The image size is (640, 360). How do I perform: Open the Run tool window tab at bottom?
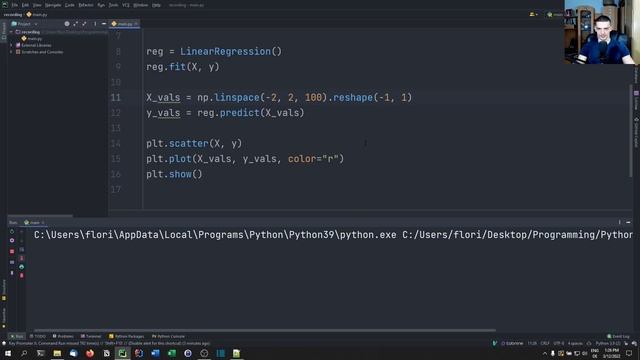[17, 336]
